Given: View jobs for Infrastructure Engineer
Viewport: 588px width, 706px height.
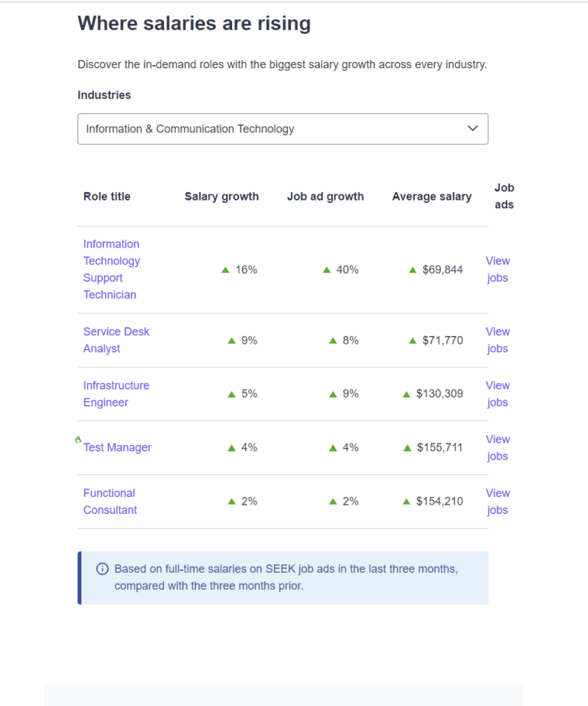Looking at the screenshot, I should pos(498,394).
